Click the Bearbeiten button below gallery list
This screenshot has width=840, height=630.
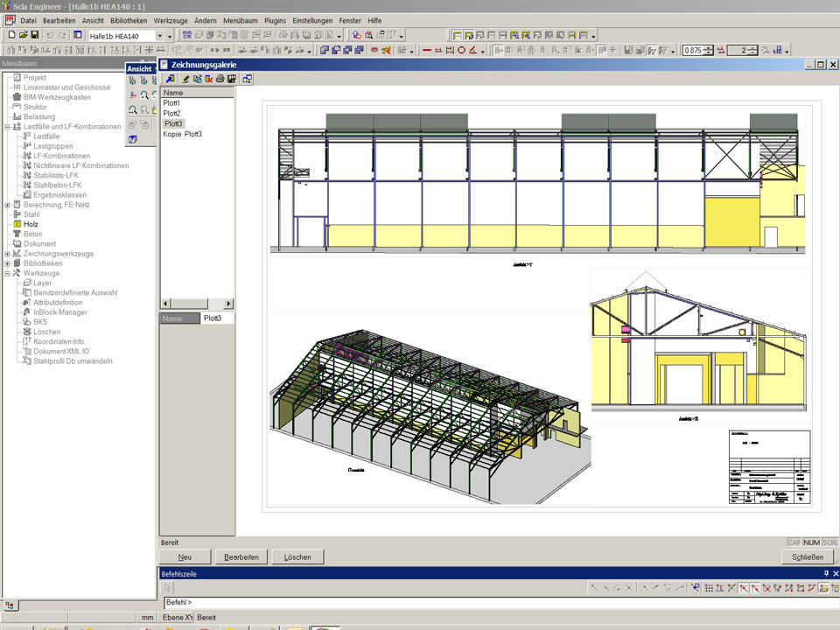[241, 556]
